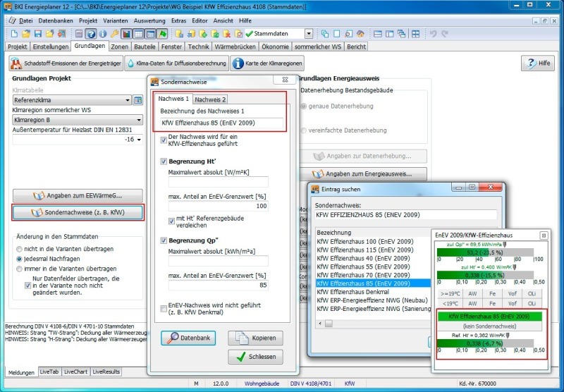This screenshot has height=392, width=564.
Task: Click the Open project folder icon
Action: click(x=26, y=34)
